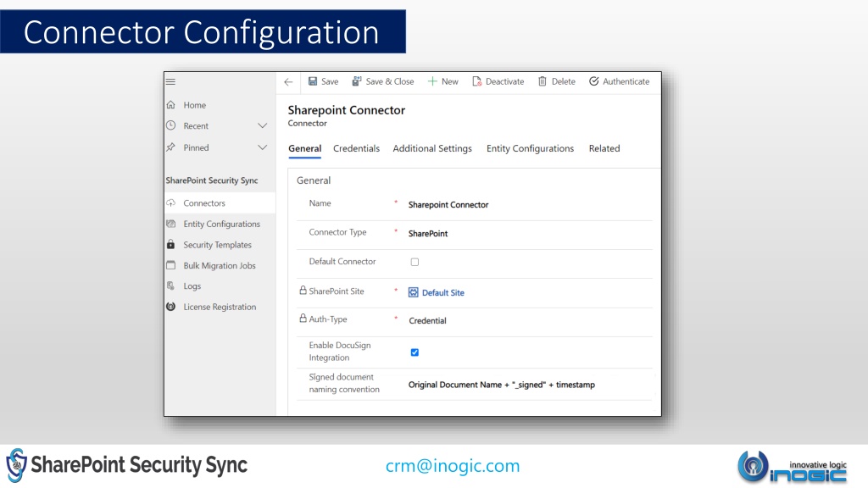
Task: Go back using the arrow icon
Action: pos(288,82)
